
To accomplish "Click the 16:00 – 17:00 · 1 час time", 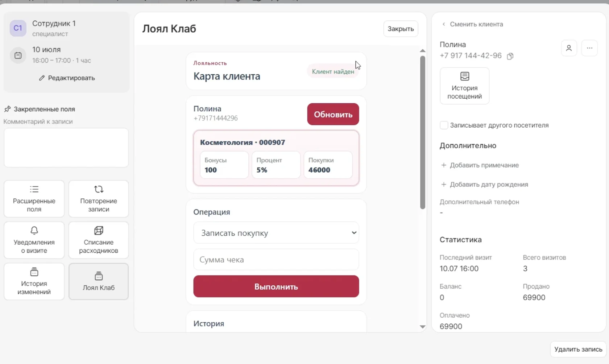I will tap(62, 61).
